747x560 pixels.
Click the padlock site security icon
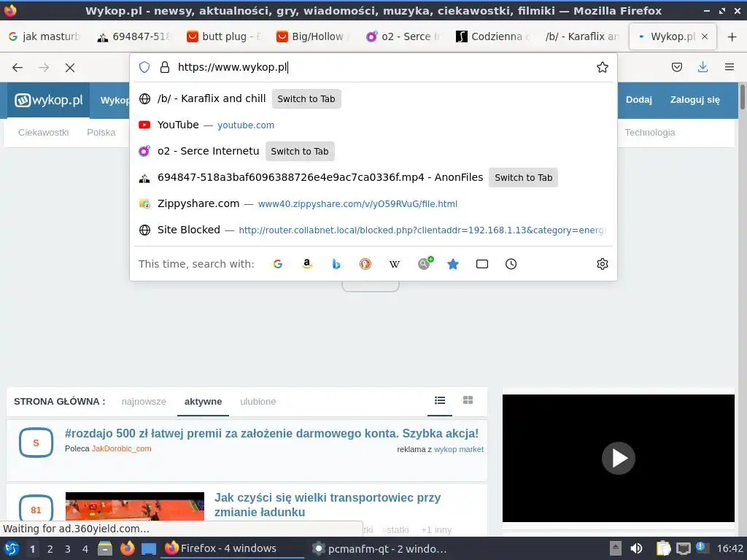[x=165, y=67]
